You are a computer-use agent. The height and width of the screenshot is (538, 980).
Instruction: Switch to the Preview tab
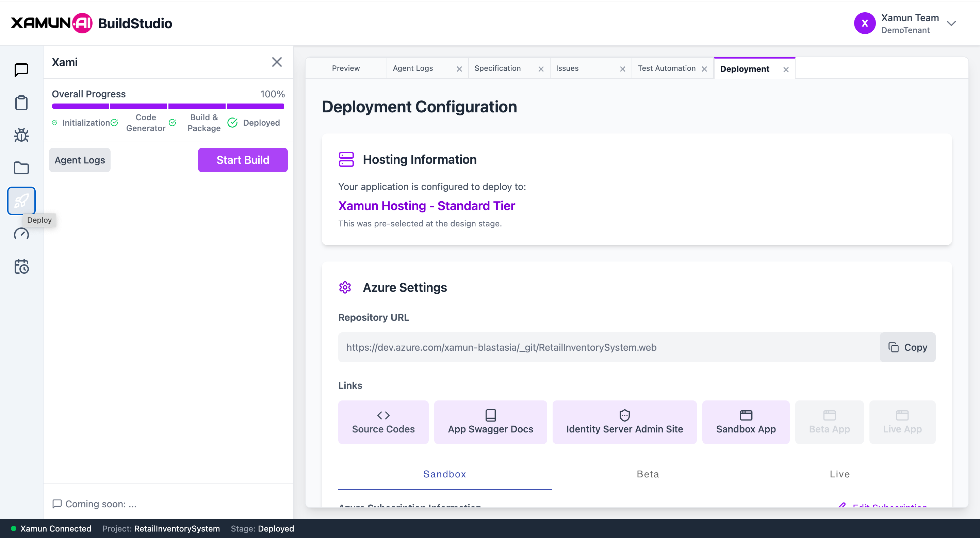point(346,68)
